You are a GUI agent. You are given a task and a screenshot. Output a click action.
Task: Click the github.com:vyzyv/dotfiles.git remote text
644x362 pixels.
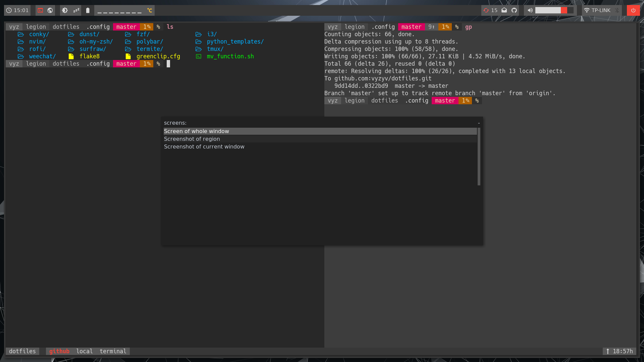pyautogui.click(x=383, y=78)
